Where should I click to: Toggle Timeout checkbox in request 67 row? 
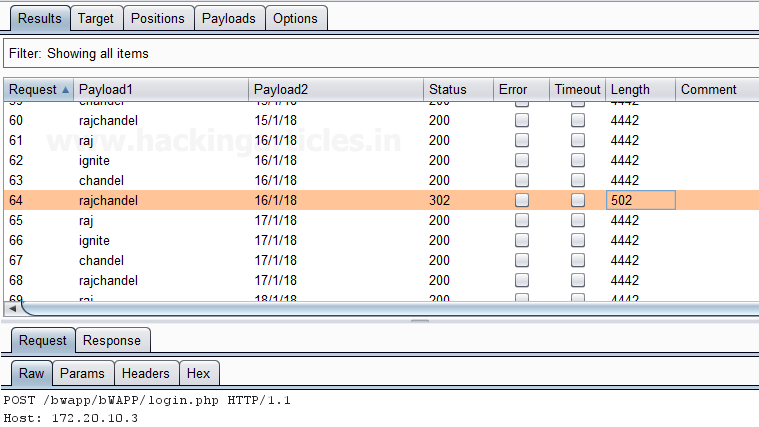click(578, 260)
